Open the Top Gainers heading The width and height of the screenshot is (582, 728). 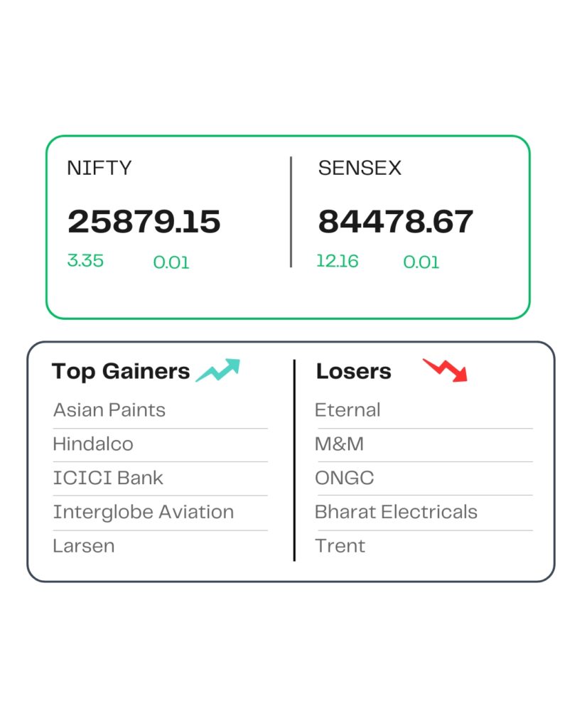point(121,371)
